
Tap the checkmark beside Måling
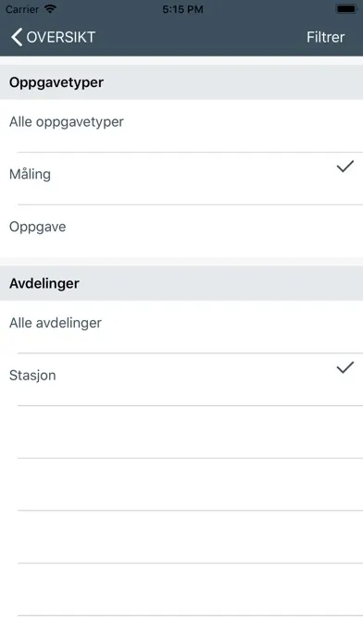click(x=345, y=167)
